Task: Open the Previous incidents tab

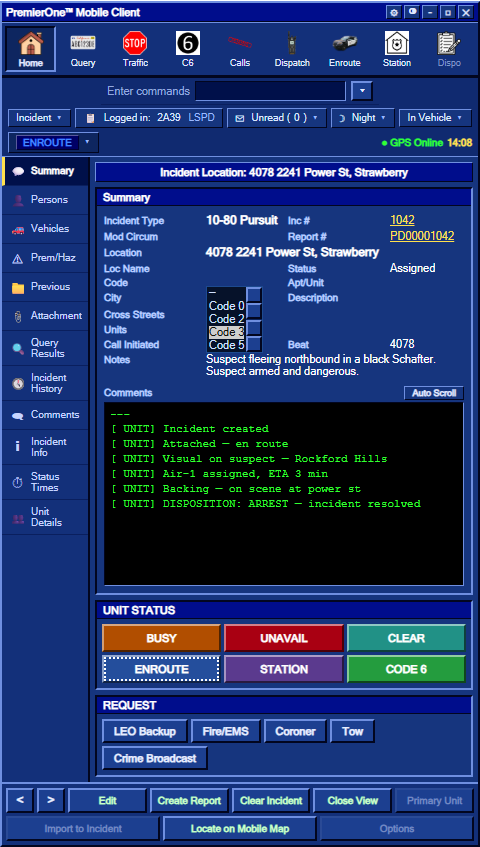Action: pyautogui.click(x=45, y=287)
